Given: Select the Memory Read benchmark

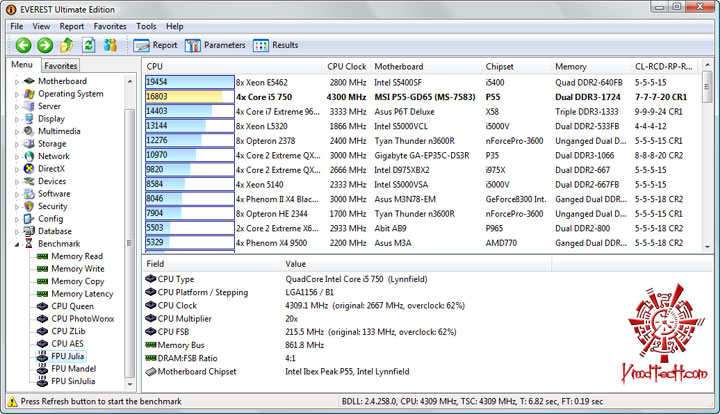Looking at the screenshot, I should (x=77, y=256).
